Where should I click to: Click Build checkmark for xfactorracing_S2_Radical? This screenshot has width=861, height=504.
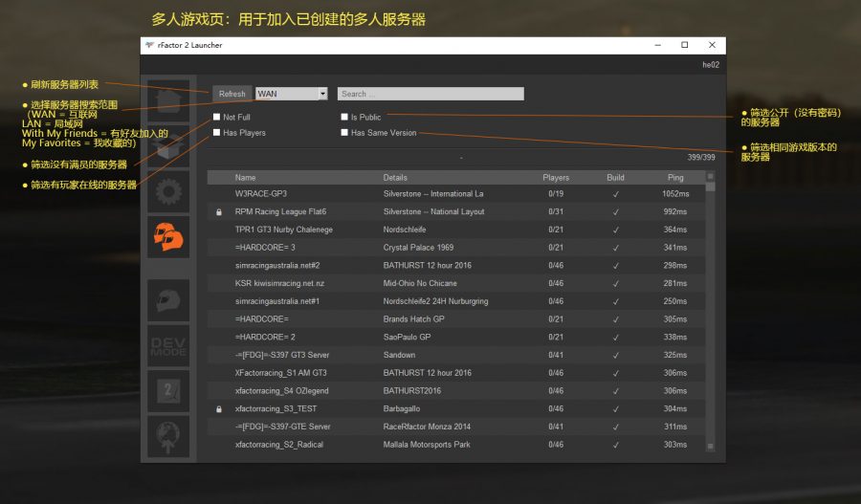coord(615,445)
